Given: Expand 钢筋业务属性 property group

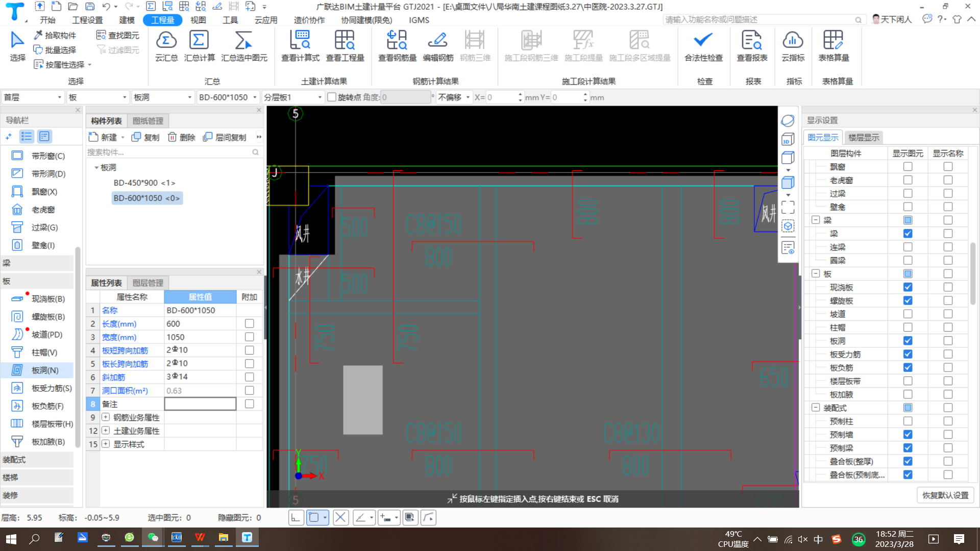Looking at the screenshot, I should click(106, 417).
